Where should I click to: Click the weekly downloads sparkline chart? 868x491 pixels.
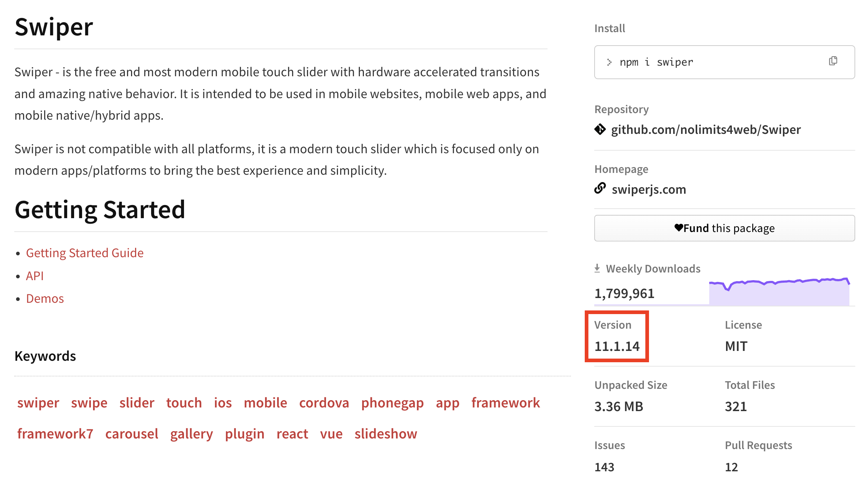779,291
